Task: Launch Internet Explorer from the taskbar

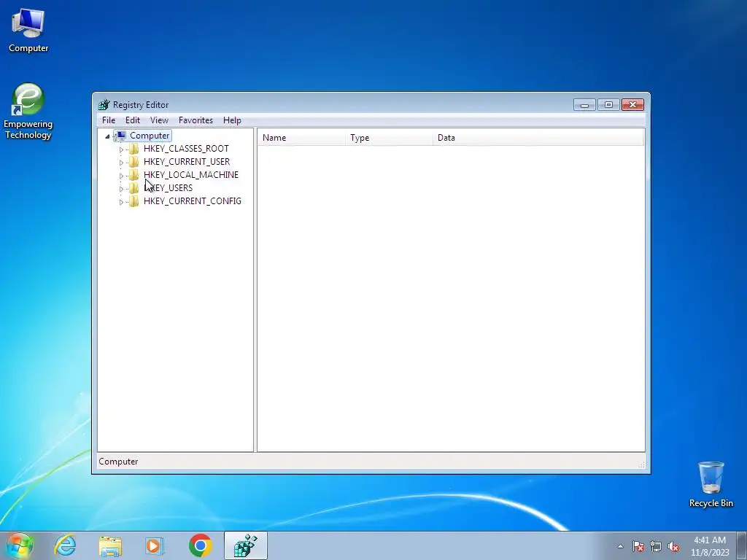Action: (65, 545)
